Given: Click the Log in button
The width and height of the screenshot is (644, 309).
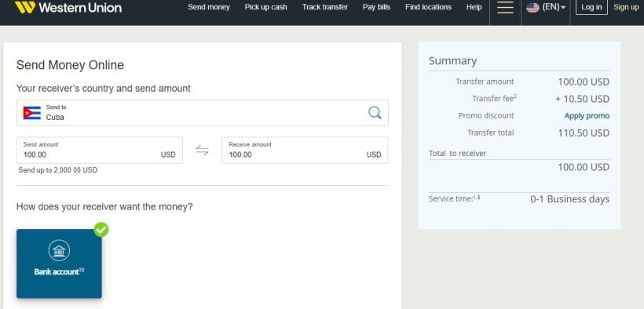Looking at the screenshot, I should point(592,7).
